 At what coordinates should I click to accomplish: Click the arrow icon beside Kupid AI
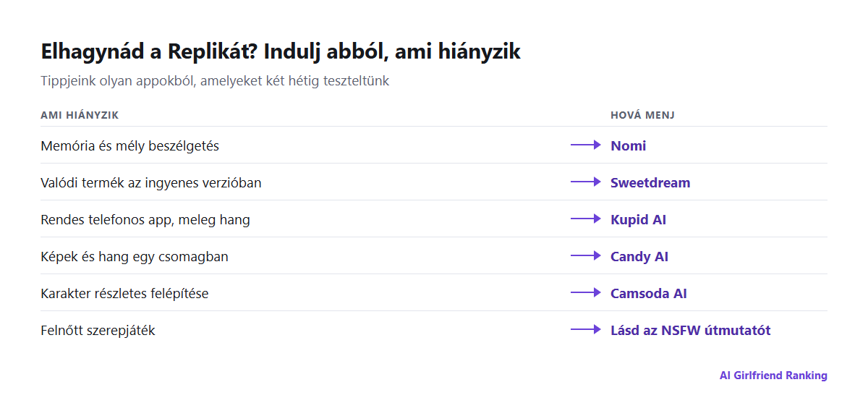[x=586, y=219]
